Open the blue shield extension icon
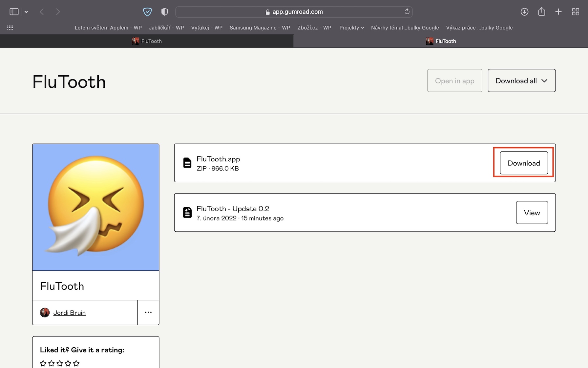Viewport: 588px width, 368px height. (147, 12)
